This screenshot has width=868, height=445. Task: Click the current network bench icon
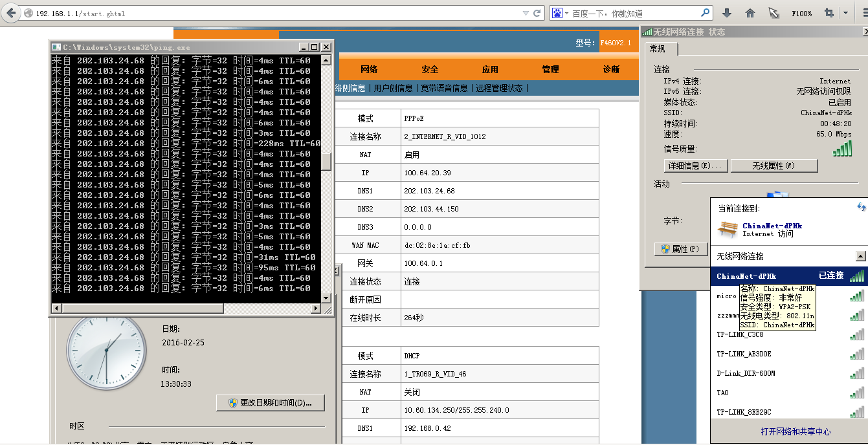tap(728, 230)
